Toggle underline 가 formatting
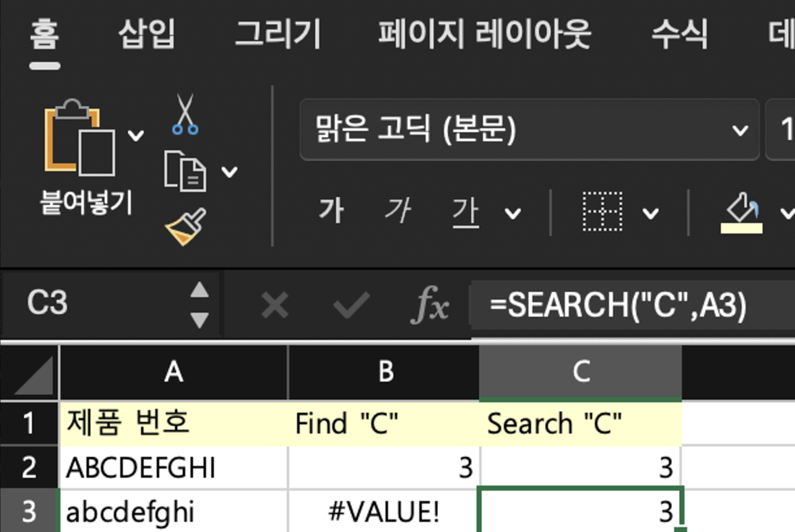795x532 pixels. (x=465, y=212)
